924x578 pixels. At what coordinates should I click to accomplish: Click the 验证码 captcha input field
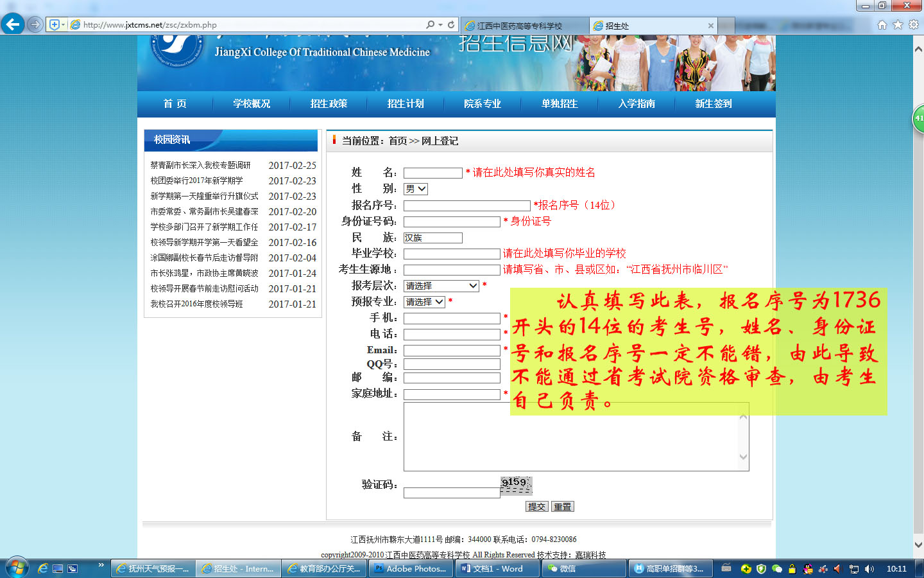click(x=451, y=493)
